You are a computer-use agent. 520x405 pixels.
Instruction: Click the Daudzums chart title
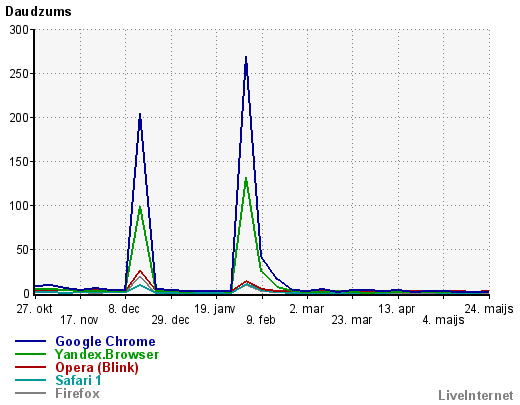click(x=38, y=12)
